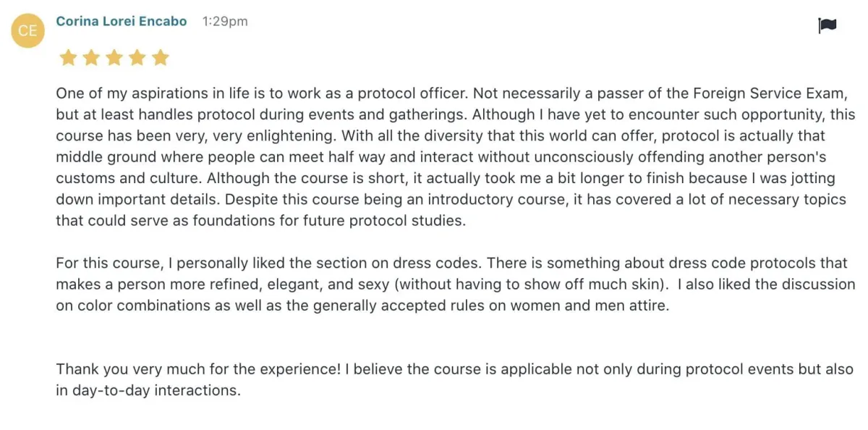Select the fifth rating star
868x430 pixels.
tap(161, 58)
